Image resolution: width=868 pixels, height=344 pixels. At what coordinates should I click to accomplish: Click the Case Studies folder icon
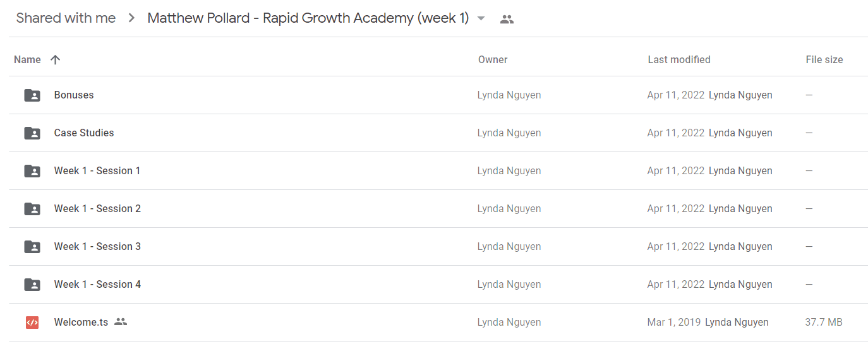32,133
